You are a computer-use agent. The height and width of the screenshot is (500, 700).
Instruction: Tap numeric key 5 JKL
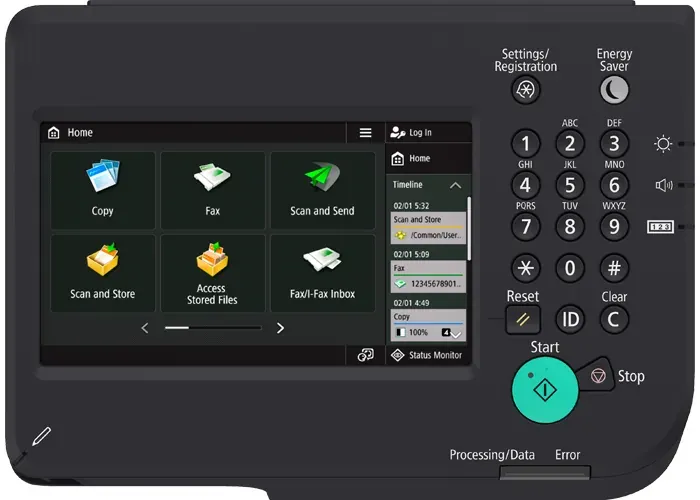570,185
